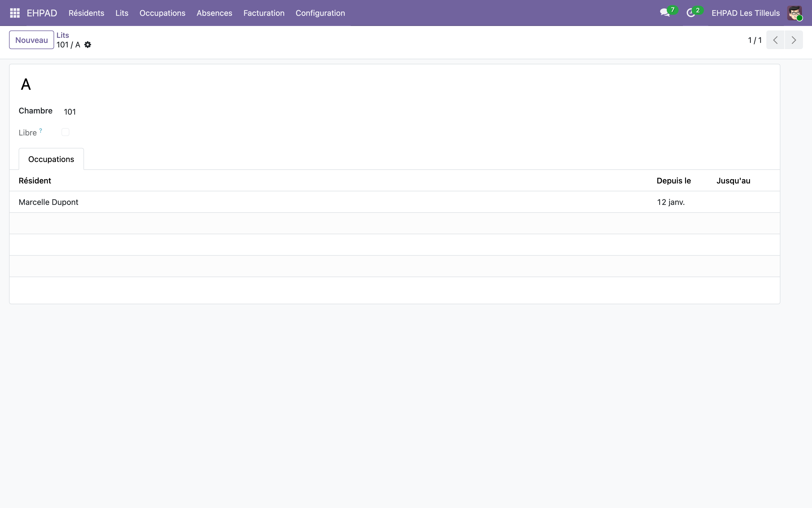
Task: Click the Chambre value 101
Action: pyautogui.click(x=70, y=112)
